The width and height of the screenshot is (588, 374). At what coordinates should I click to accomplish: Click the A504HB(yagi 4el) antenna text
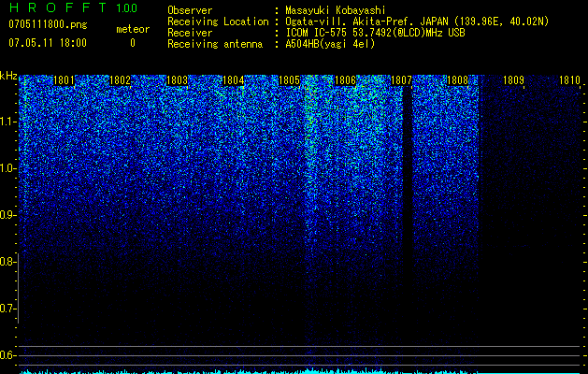pos(330,44)
